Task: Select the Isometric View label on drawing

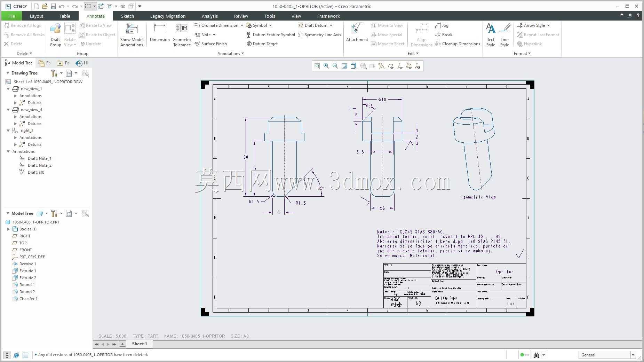Action: (478, 197)
